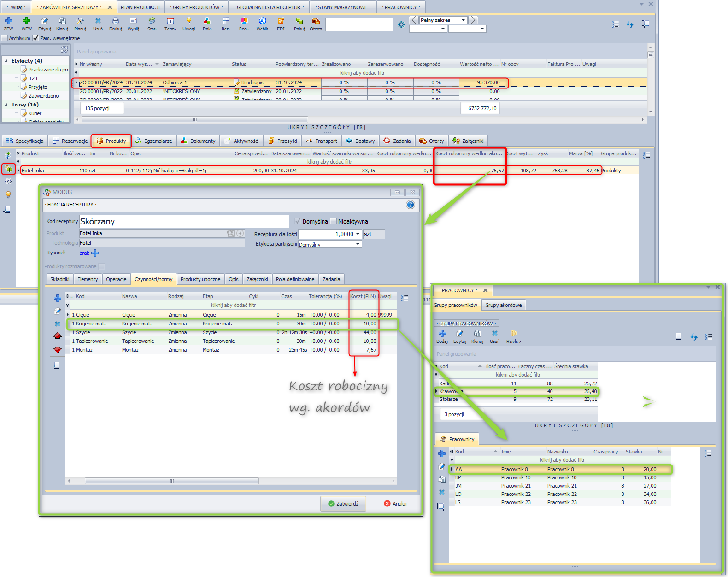The height and width of the screenshot is (577, 728).
Task: Click the red move-up arrow in recipe editor
Action: 58,336
